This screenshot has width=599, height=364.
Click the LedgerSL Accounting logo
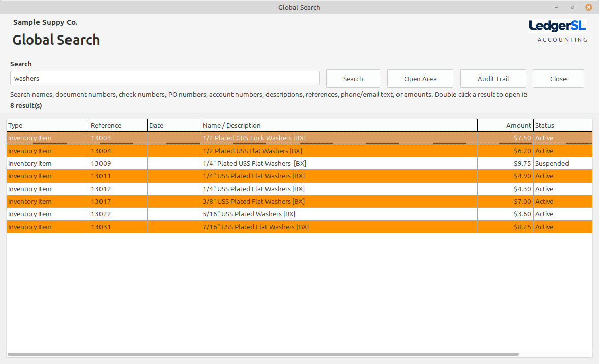tap(558, 30)
